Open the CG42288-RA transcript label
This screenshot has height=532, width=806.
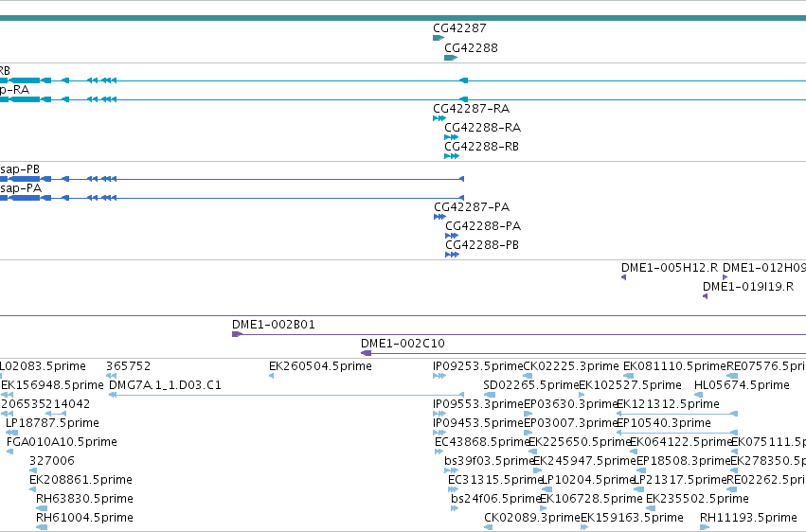483,128
